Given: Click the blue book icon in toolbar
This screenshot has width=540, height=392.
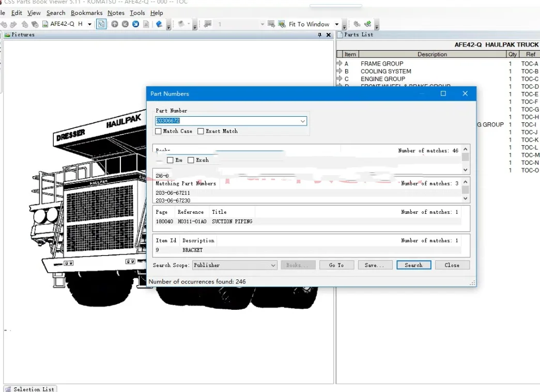Looking at the screenshot, I should point(159,24).
